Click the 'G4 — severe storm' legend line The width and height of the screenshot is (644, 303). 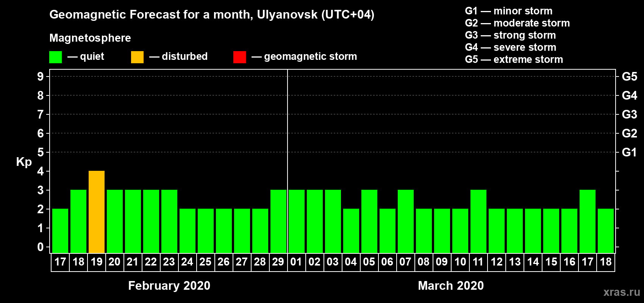(511, 47)
